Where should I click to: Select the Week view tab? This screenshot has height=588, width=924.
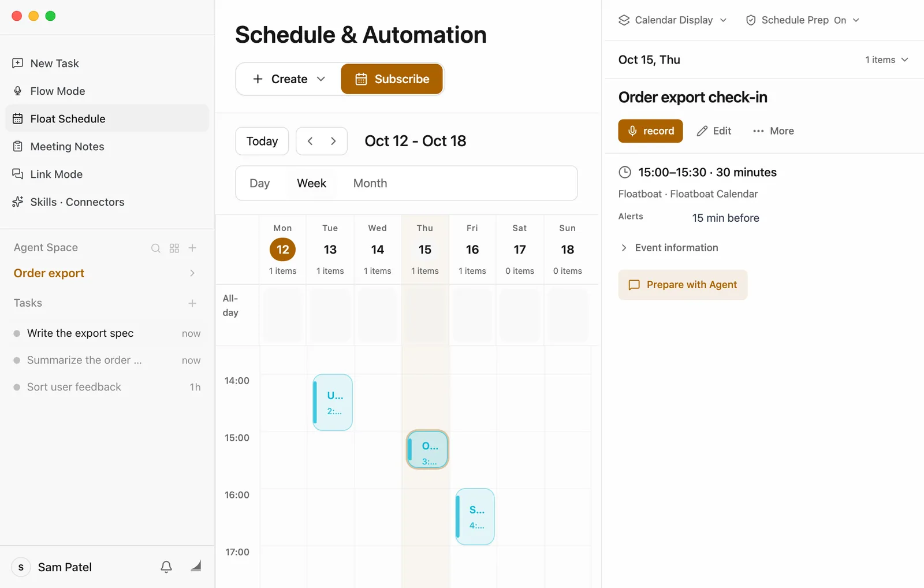point(312,183)
